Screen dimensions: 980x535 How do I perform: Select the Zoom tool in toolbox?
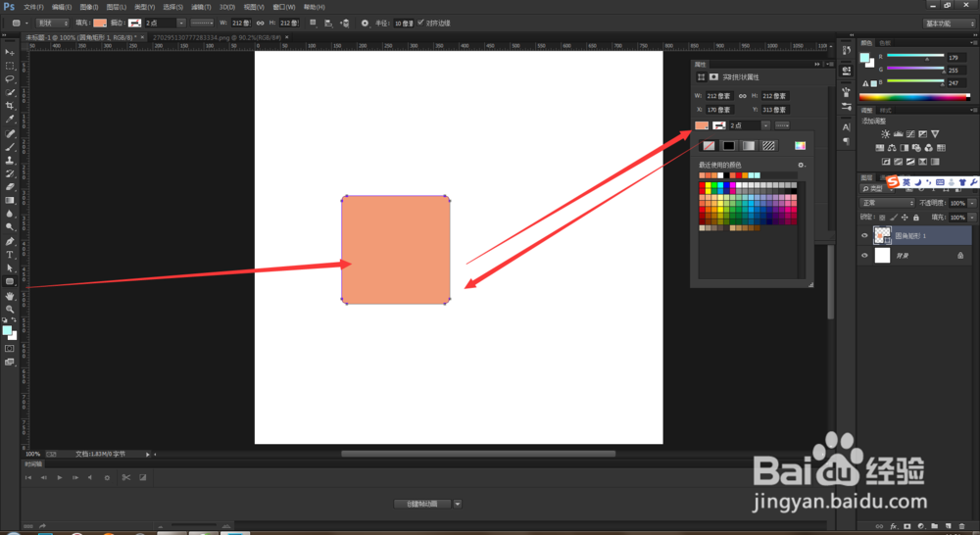(10, 309)
